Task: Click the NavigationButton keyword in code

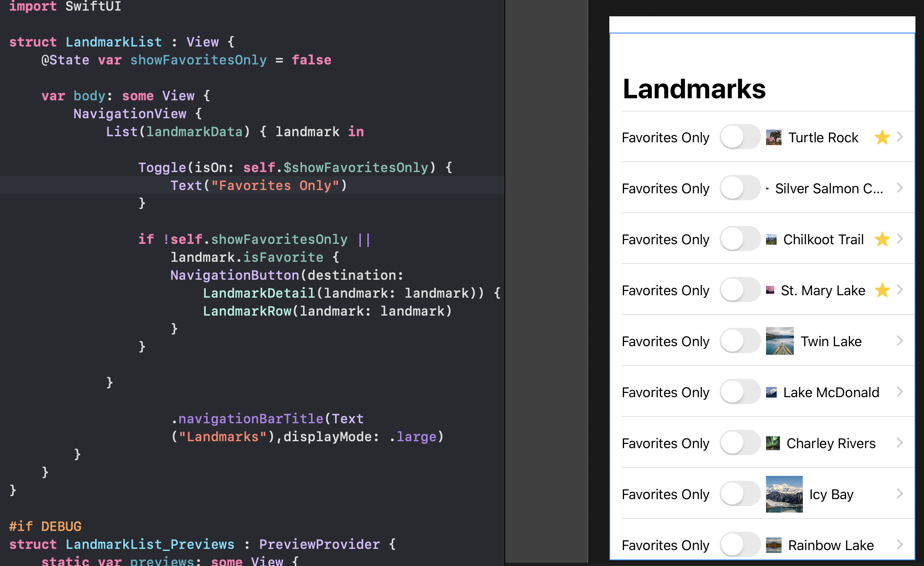Action: click(x=235, y=275)
